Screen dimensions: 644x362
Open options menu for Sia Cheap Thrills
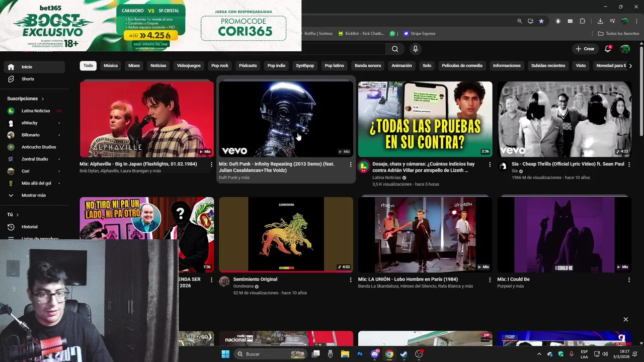click(x=629, y=164)
